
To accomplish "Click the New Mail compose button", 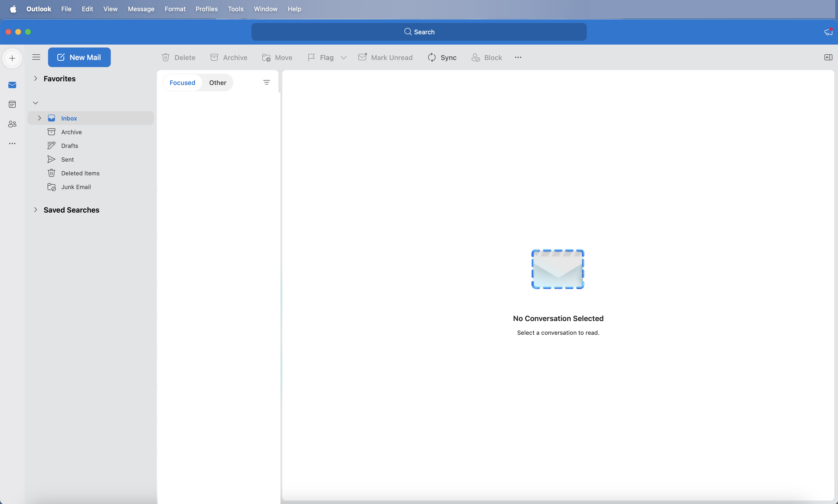I will click(x=79, y=57).
